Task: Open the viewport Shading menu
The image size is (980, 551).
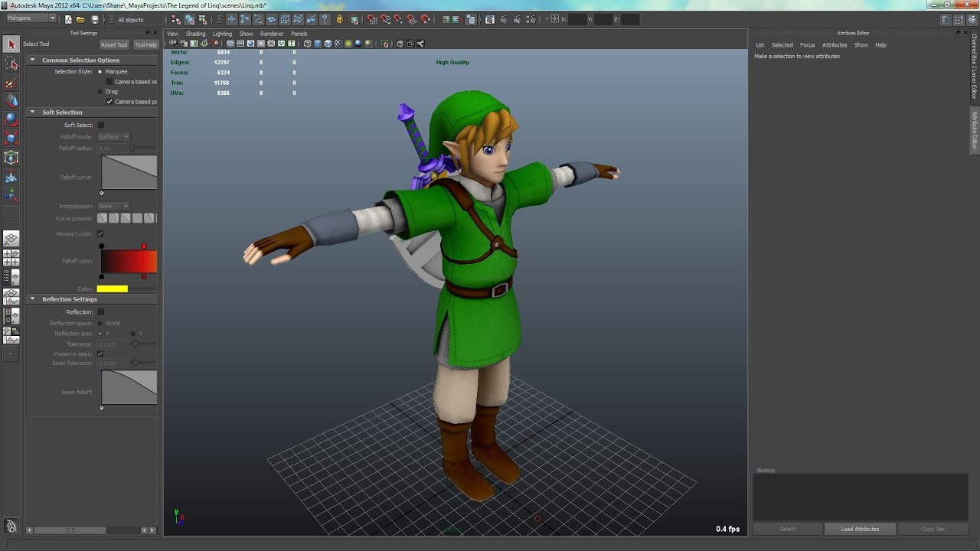Action: pos(195,34)
